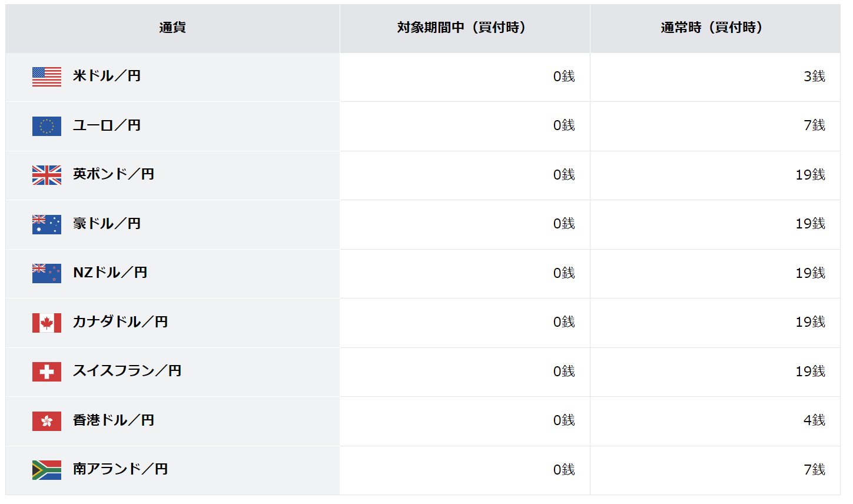Select the 英ポンド/円 currency label

114,174
